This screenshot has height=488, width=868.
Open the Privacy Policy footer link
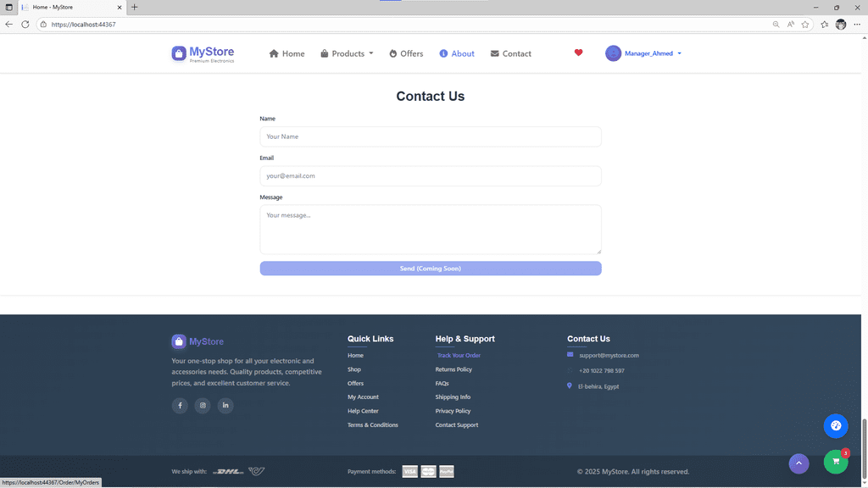click(x=453, y=411)
